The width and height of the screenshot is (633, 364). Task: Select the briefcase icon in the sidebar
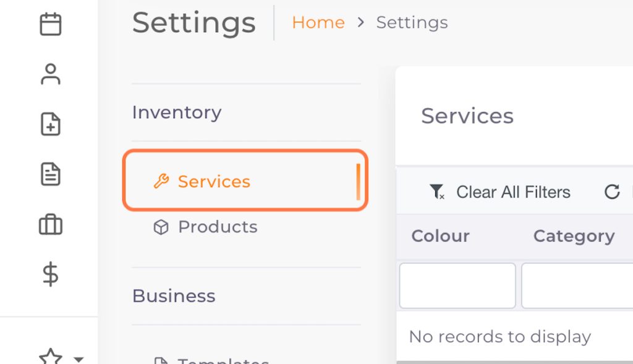tap(50, 224)
